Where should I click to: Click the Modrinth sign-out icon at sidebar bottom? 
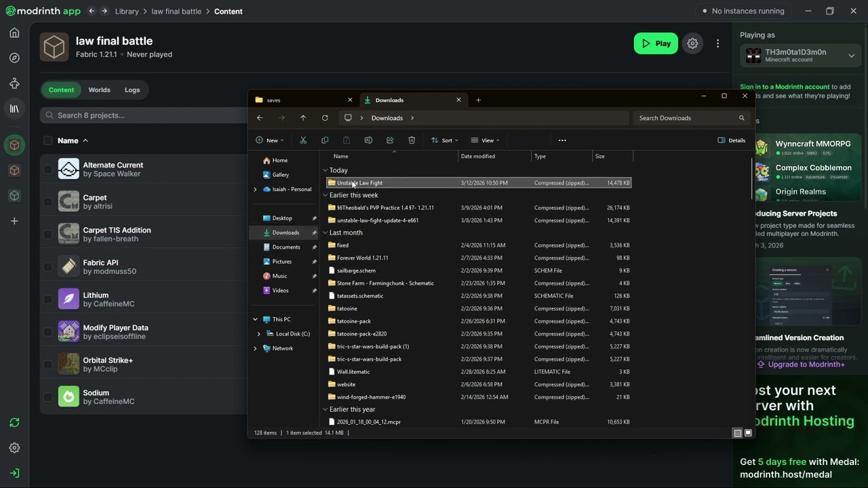click(14, 473)
